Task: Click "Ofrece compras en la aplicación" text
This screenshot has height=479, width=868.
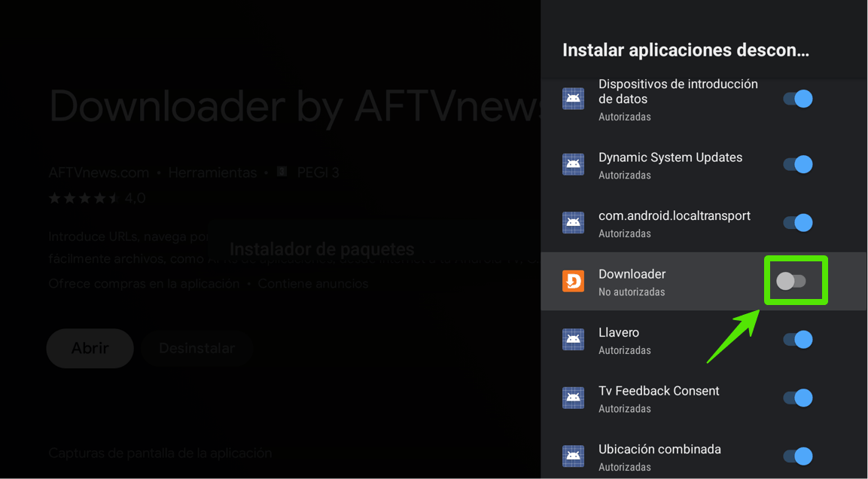Action: click(x=144, y=283)
